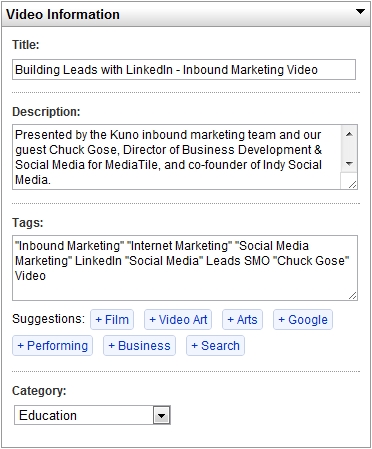Open the Category dropdown showing Education
The image size is (372, 449).
(92, 415)
